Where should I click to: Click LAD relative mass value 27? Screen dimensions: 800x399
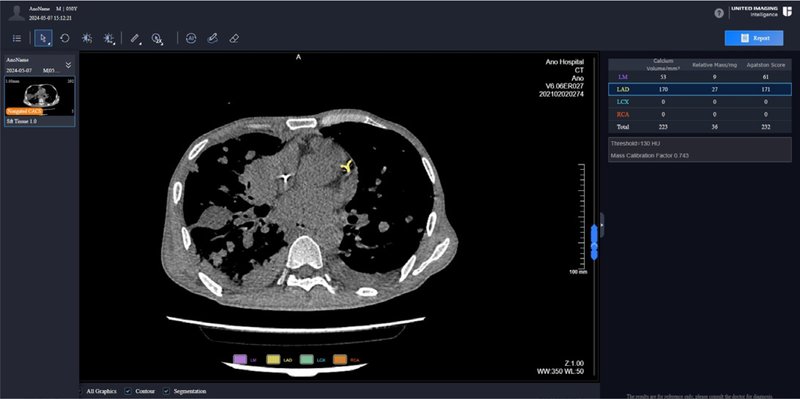[715, 89]
